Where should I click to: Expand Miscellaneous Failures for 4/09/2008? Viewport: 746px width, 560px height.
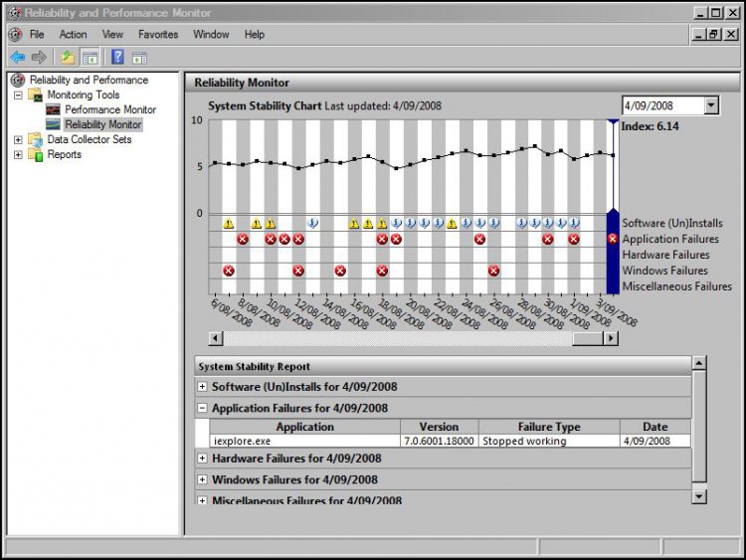[202, 500]
